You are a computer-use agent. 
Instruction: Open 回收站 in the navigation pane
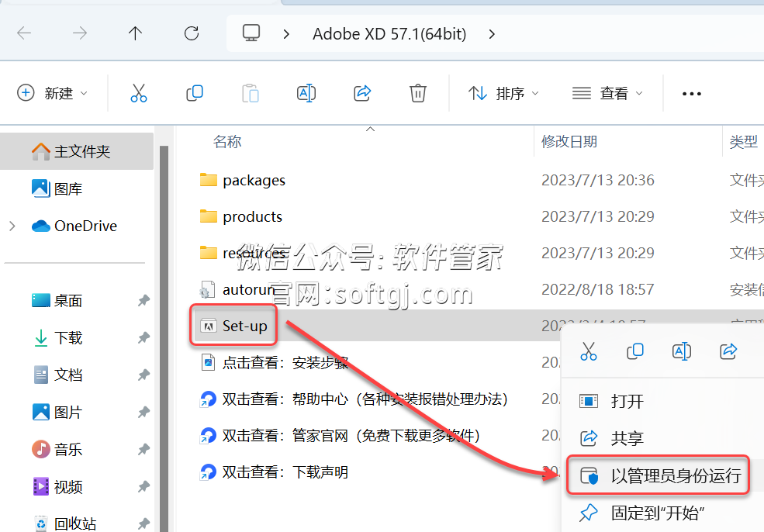click(64, 523)
